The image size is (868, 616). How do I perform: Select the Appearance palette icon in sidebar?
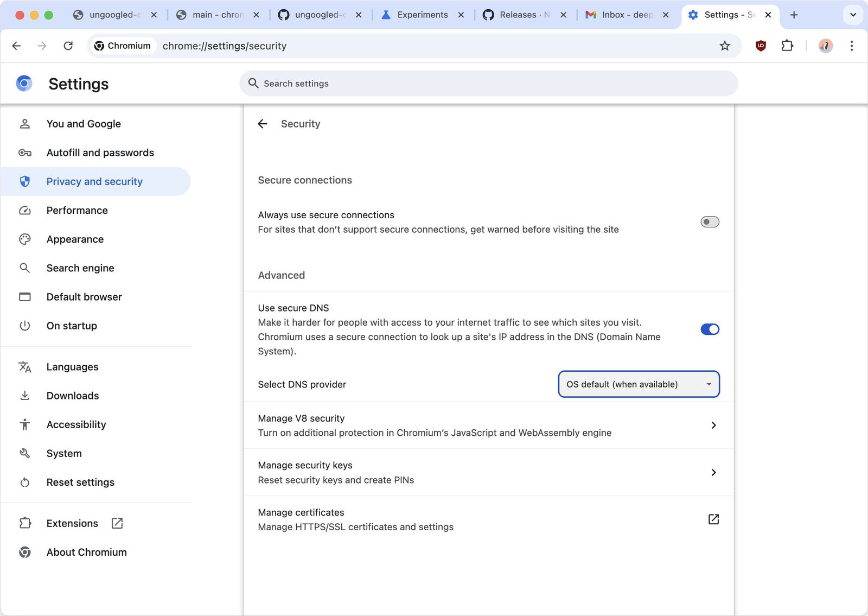25,239
